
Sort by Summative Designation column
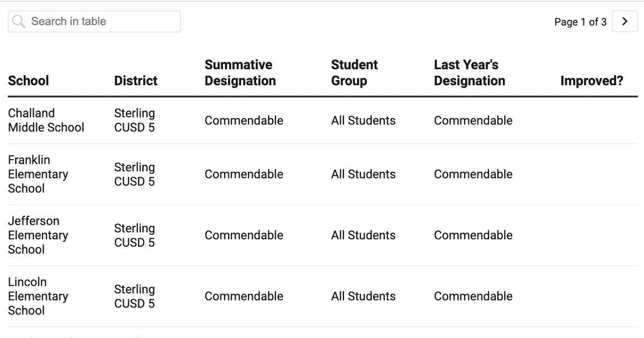pos(240,72)
